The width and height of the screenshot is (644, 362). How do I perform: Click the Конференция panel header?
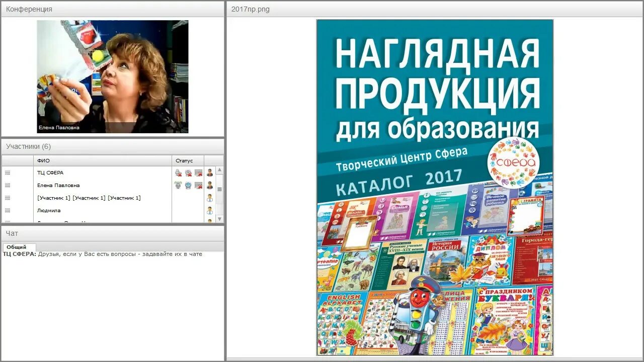coord(113,9)
